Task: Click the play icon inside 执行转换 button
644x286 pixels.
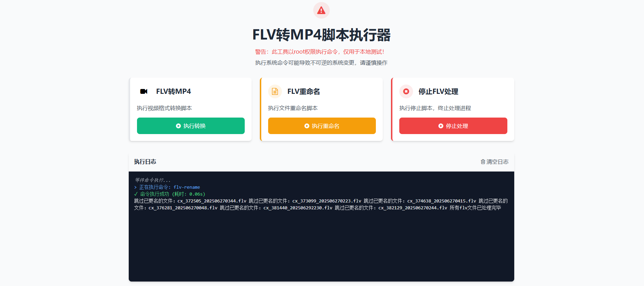Action: pyautogui.click(x=178, y=126)
